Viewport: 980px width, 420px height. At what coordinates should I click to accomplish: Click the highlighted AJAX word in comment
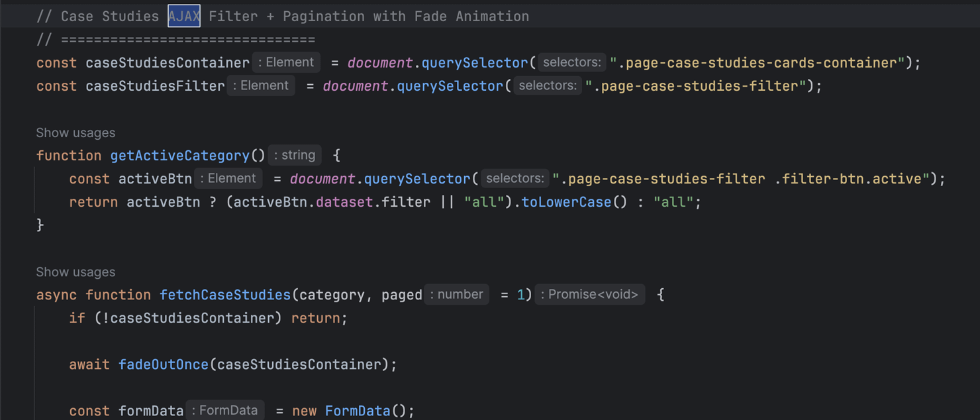(184, 17)
